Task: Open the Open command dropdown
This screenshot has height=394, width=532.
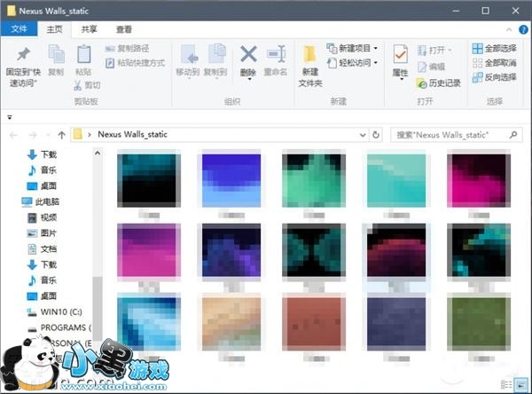Action: [x=450, y=51]
